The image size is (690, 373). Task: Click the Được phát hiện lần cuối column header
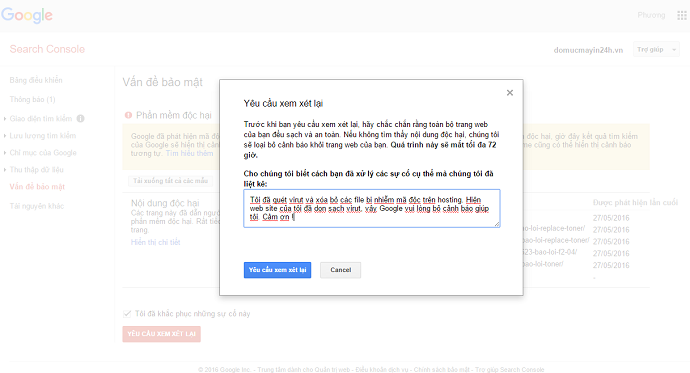pyautogui.click(x=635, y=202)
